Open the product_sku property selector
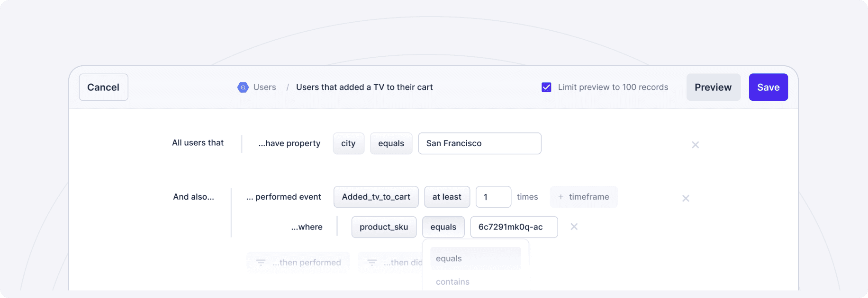 pos(383,227)
